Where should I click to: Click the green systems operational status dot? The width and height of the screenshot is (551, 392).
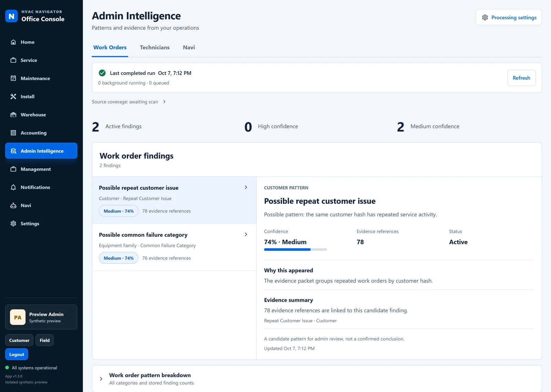7,368
